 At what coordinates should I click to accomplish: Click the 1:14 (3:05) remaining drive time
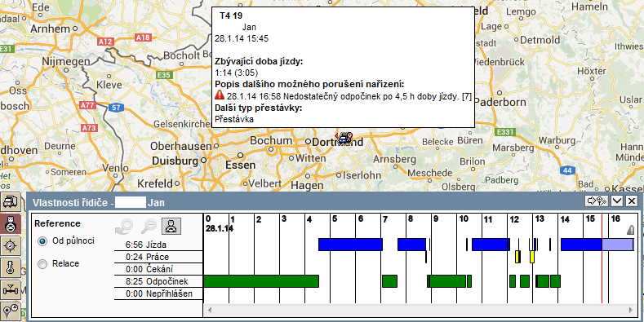pos(236,73)
